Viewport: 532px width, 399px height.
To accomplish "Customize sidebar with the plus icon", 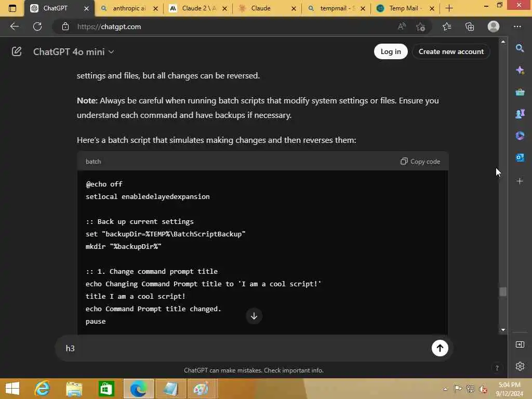I will coord(520,181).
